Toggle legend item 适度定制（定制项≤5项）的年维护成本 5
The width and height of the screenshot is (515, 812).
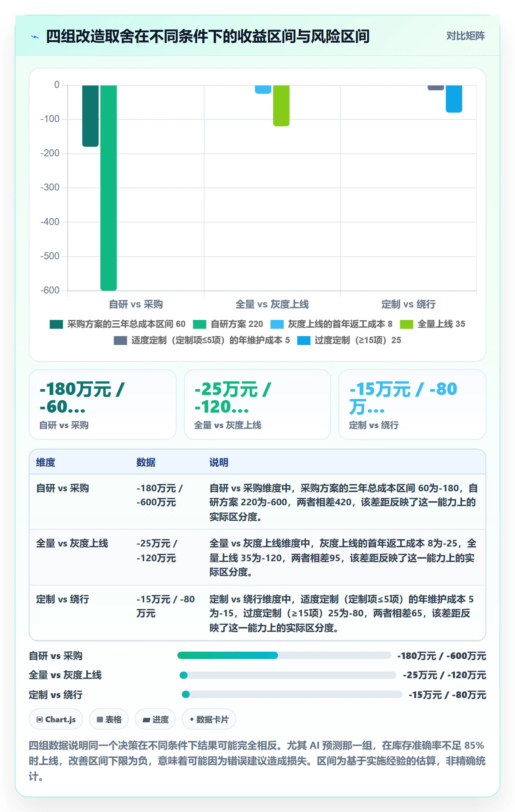[202, 340]
